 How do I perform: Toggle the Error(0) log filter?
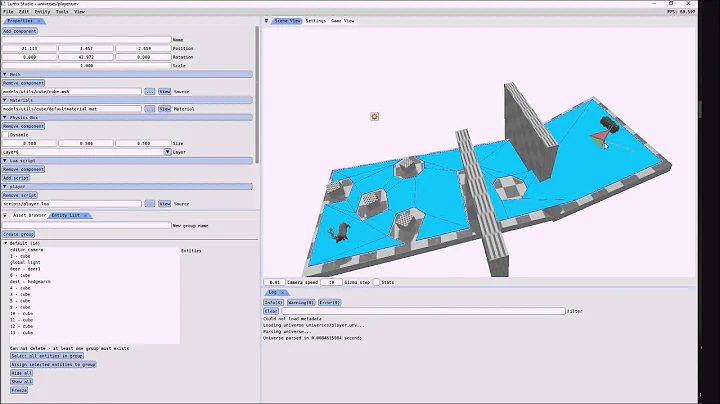pyautogui.click(x=330, y=303)
